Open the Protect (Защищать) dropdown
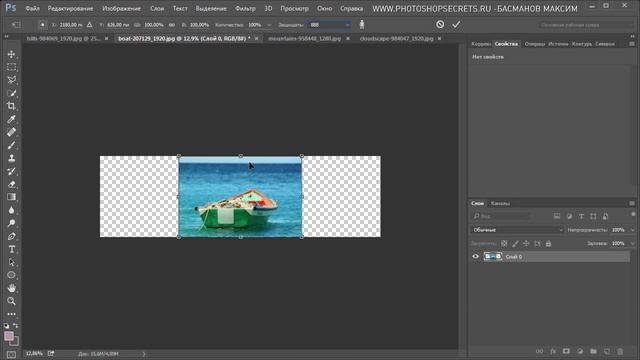The width and height of the screenshot is (640, 360). [x=329, y=25]
